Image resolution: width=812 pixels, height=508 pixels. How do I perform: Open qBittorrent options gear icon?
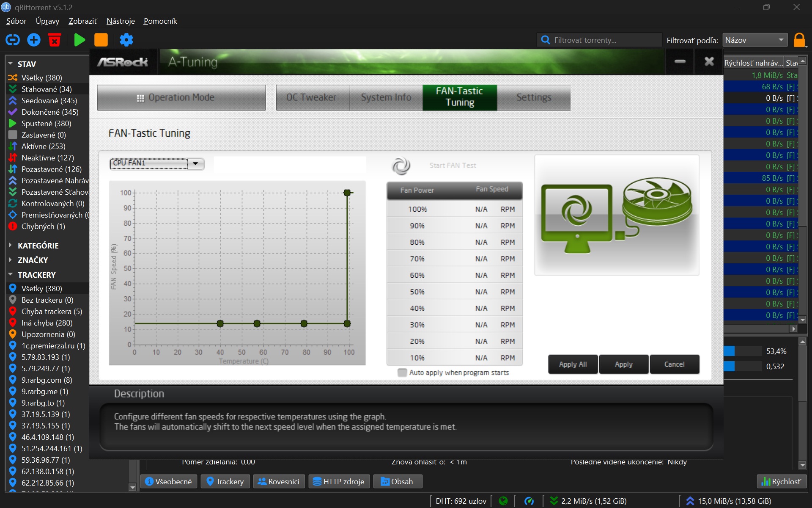click(126, 40)
